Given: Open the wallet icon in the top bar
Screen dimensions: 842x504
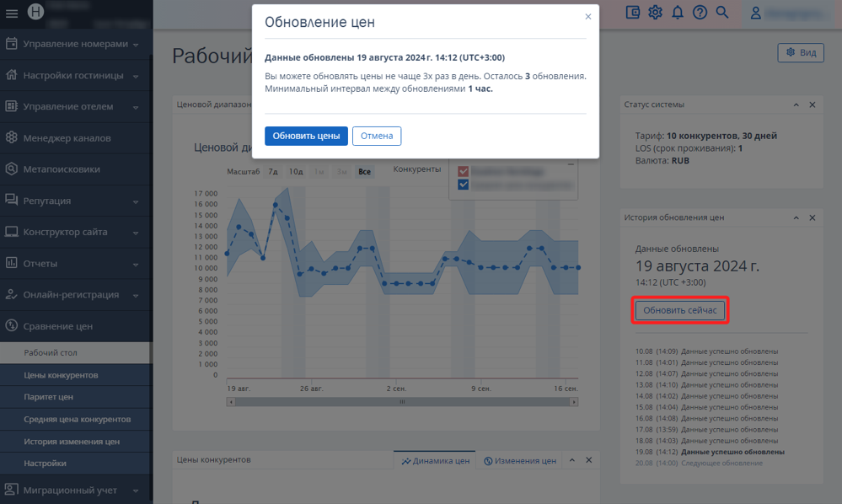Looking at the screenshot, I should coord(633,13).
